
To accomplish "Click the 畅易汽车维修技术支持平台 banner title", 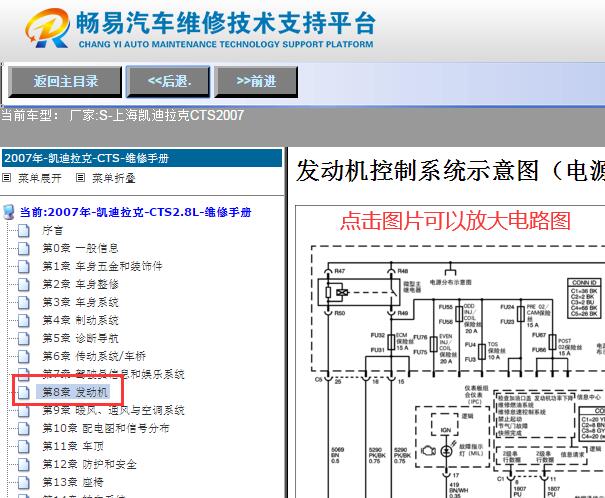I will 226,23.
